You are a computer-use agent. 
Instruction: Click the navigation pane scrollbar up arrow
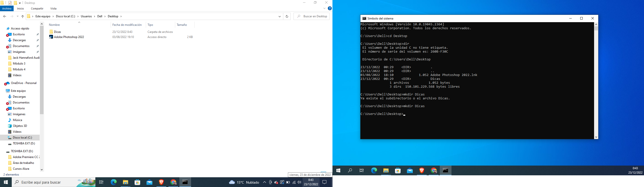42,24
